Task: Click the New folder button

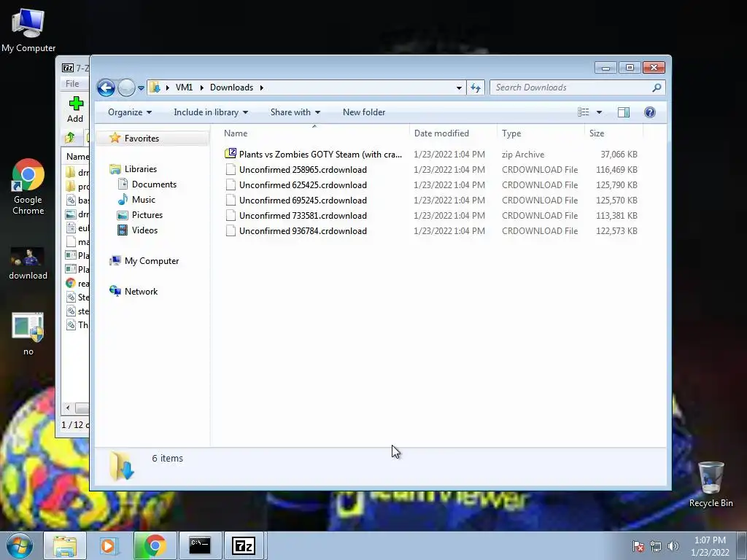Action: click(364, 112)
